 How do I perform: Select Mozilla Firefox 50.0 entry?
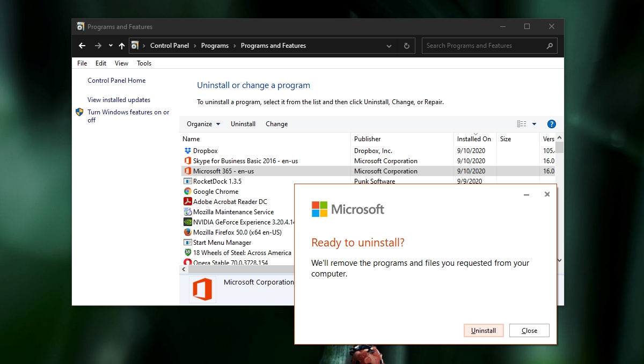point(237,232)
